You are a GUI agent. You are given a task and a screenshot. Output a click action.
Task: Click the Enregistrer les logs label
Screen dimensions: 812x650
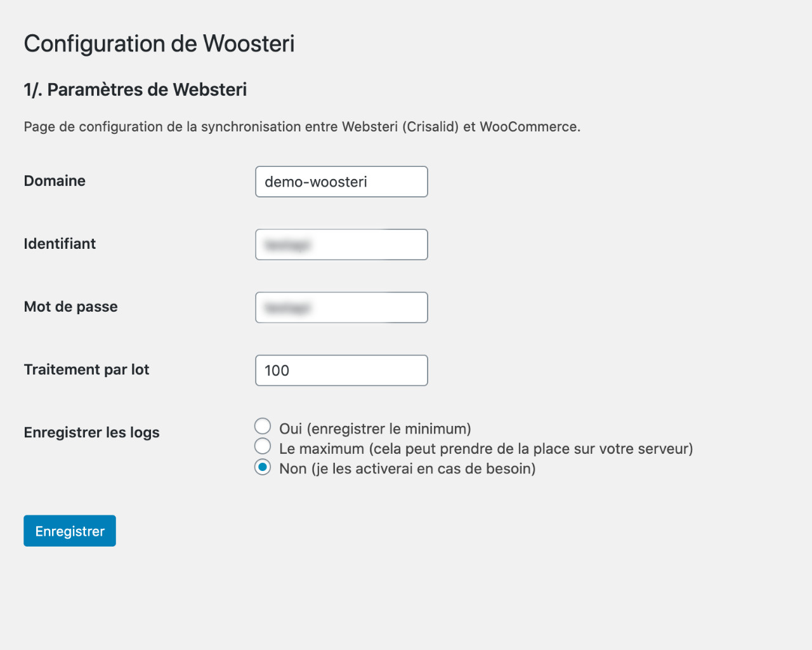[x=91, y=432]
